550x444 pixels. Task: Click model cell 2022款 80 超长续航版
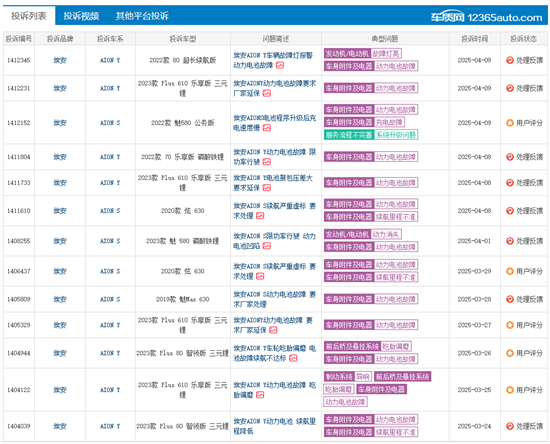[183, 60]
